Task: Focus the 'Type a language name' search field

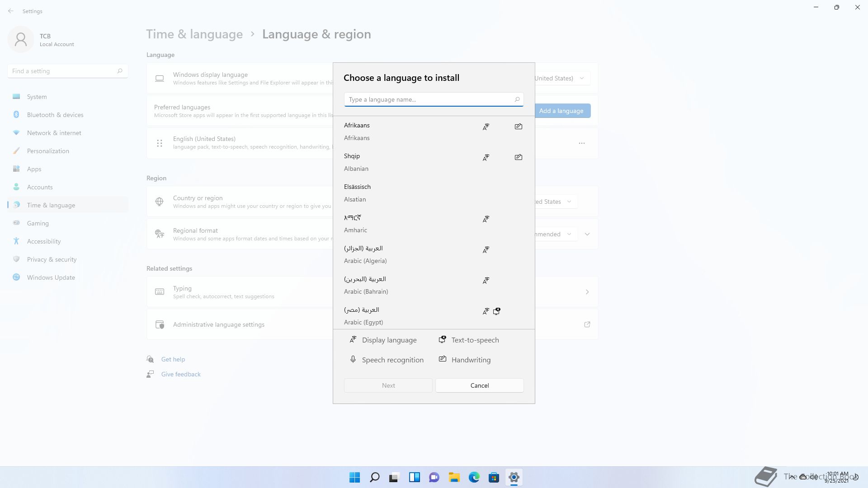Action: (434, 99)
